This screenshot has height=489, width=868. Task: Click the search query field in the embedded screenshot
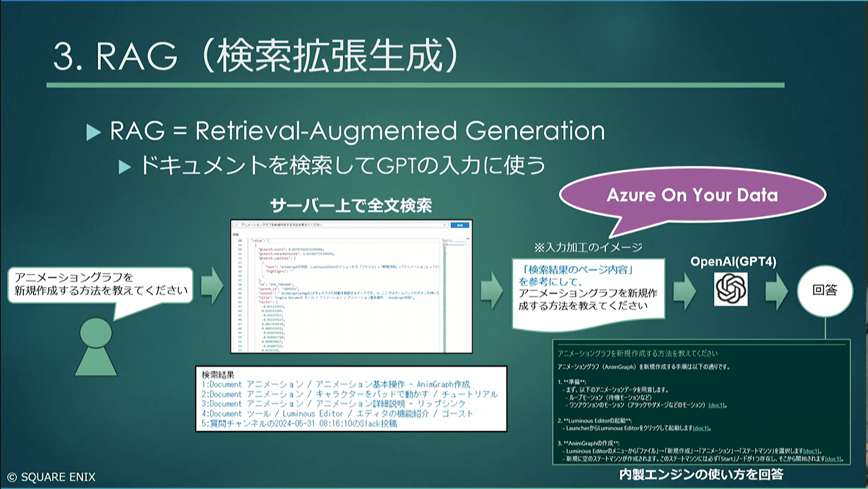(x=340, y=225)
